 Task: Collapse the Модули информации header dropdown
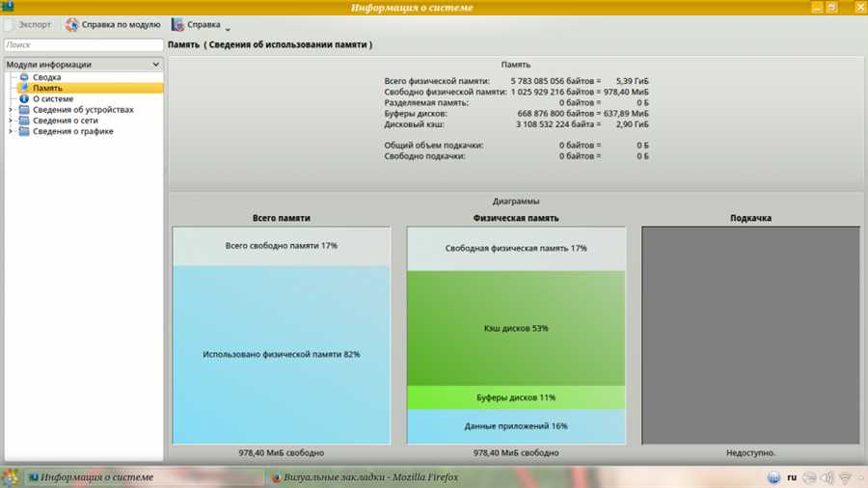(156, 65)
